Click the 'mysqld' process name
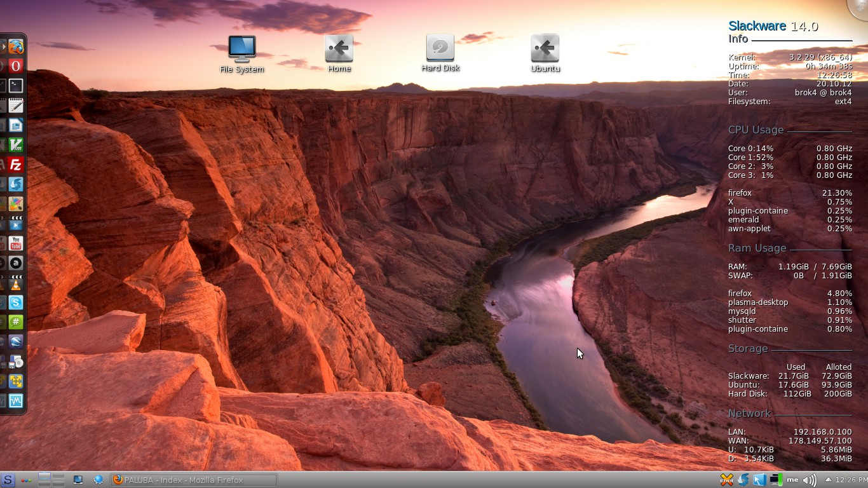 742,311
